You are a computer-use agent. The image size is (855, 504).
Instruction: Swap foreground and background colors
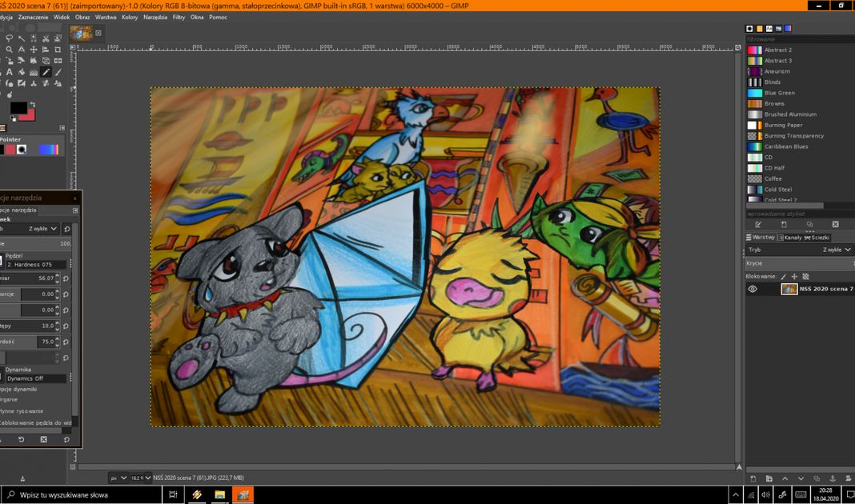(33, 104)
